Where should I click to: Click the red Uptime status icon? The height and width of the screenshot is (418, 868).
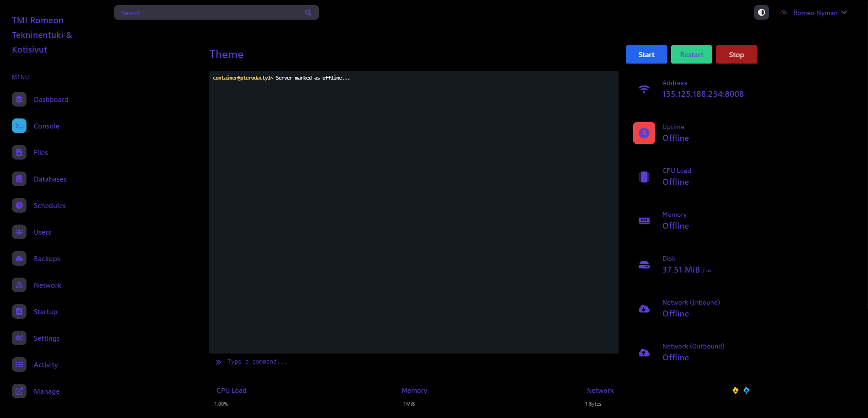(644, 133)
